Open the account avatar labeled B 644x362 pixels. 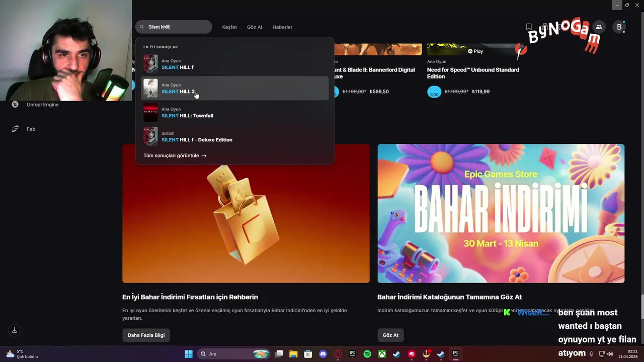[619, 27]
